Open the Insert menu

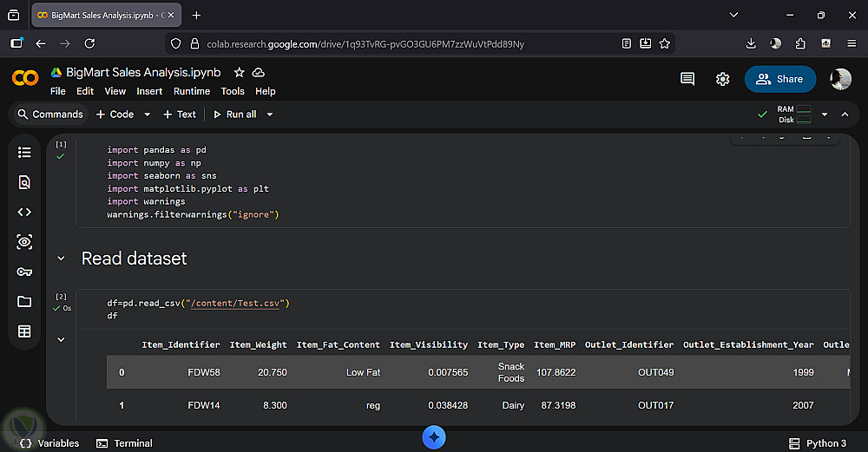pyautogui.click(x=149, y=91)
